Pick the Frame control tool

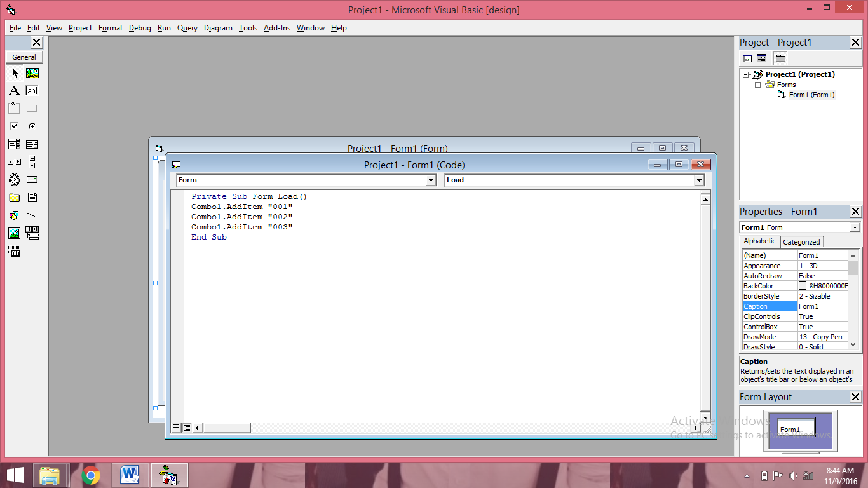(15, 109)
